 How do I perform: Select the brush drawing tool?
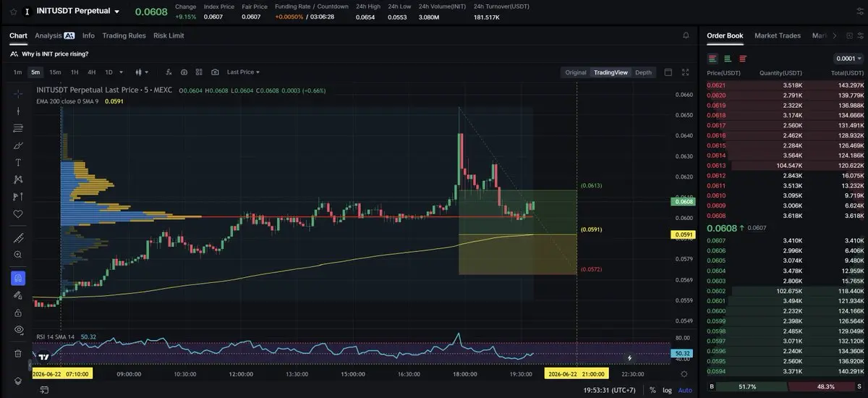tap(18, 145)
